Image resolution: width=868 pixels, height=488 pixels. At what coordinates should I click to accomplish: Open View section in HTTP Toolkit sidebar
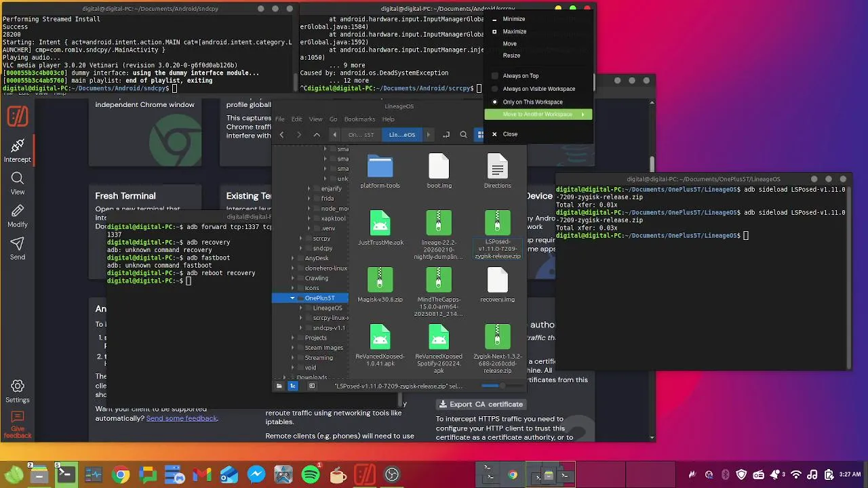click(18, 183)
